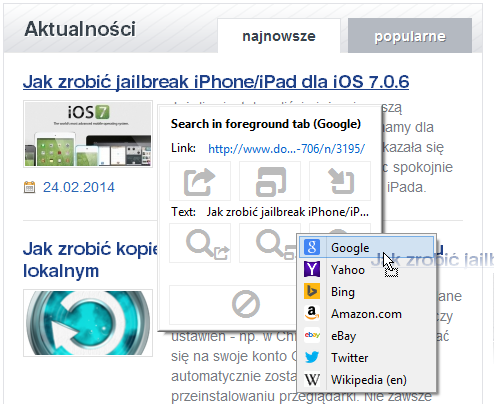Select the Google icon in search engine list
This screenshot has height=404, width=494.
tap(312, 247)
